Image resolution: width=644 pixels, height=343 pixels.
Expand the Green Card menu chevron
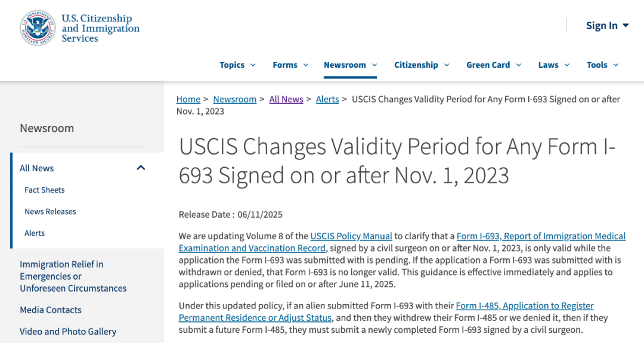coord(518,65)
